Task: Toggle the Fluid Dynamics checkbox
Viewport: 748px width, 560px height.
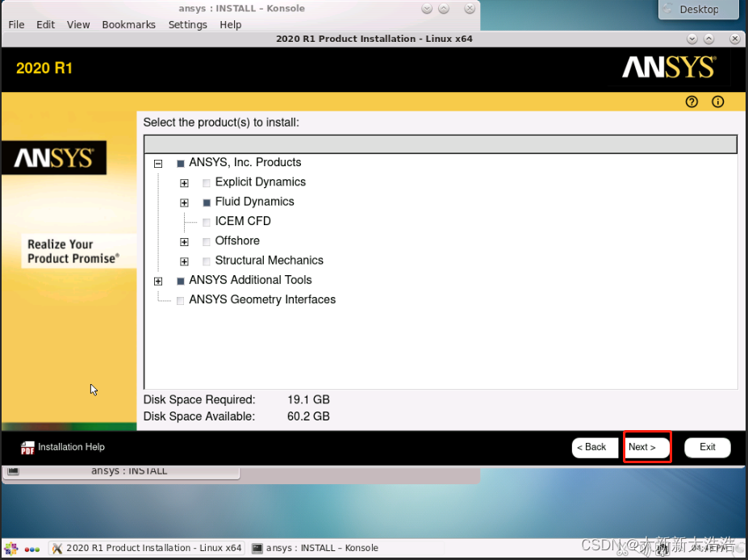Action: pos(207,203)
